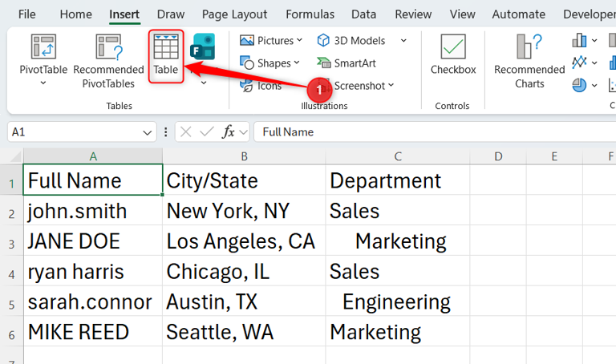Screen dimensions: 616x364
Task: Select column A header
Action: [x=93, y=156]
